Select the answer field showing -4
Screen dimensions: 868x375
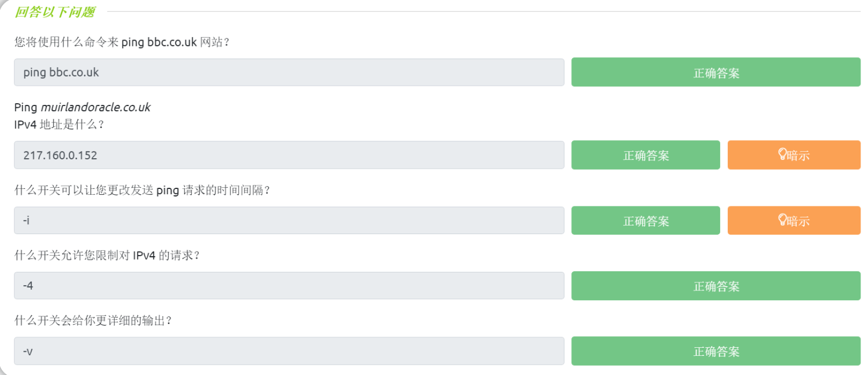tap(289, 286)
